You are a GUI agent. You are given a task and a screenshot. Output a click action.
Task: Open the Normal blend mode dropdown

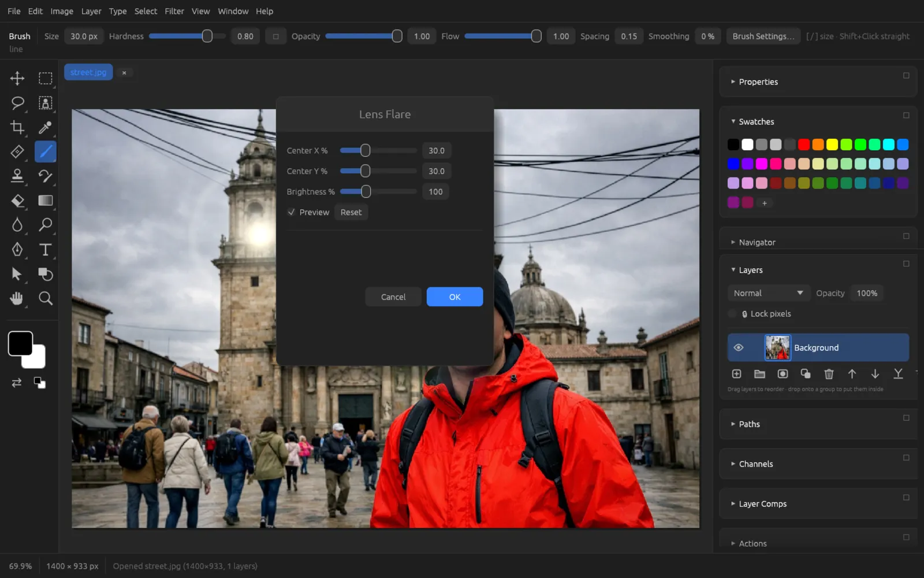pyautogui.click(x=768, y=293)
